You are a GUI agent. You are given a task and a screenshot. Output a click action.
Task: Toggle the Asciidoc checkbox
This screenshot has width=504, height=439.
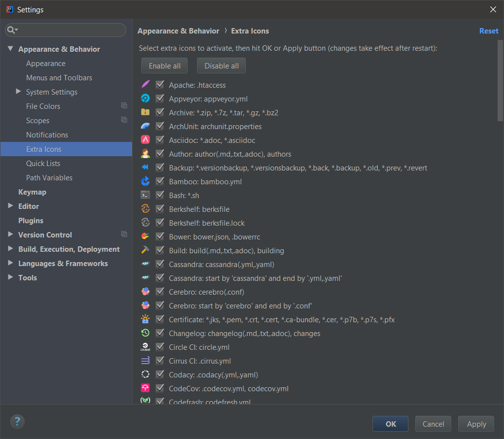[x=160, y=140]
